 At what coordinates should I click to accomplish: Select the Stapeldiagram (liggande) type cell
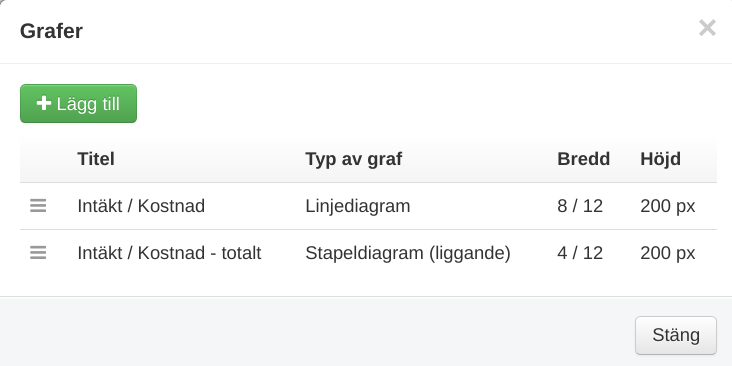(x=408, y=253)
